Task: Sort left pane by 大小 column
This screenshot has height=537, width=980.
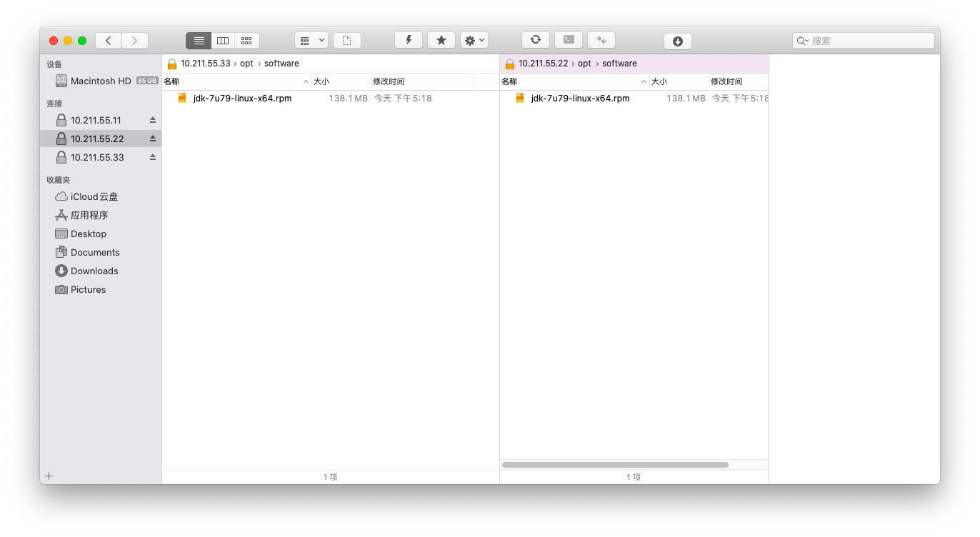Action: [341, 81]
